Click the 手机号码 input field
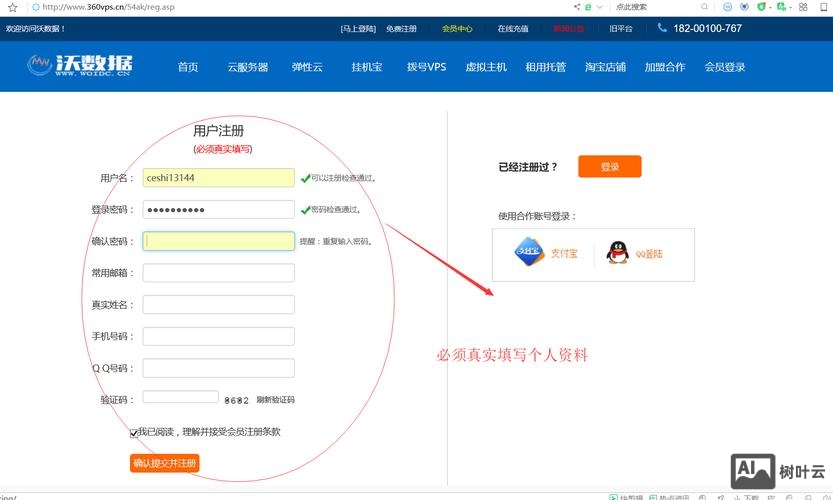Image resolution: width=833 pixels, height=500 pixels. click(x=218, y=336)
